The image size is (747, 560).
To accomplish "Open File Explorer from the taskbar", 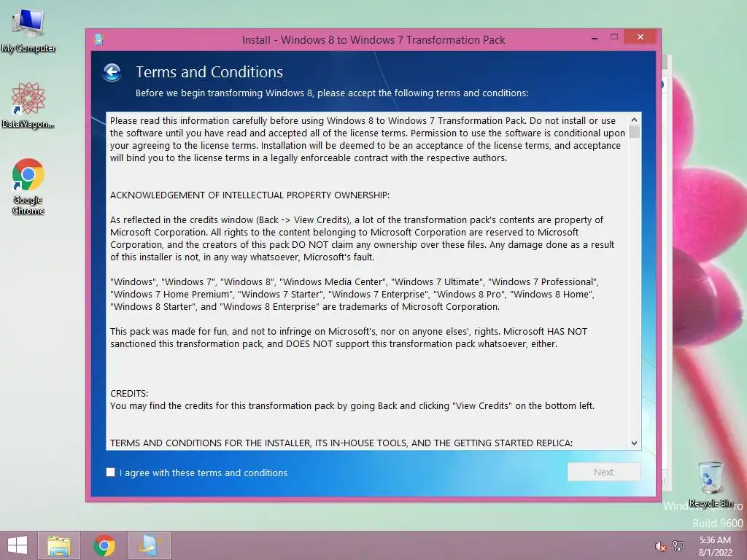I will click(x=59, y=545).
